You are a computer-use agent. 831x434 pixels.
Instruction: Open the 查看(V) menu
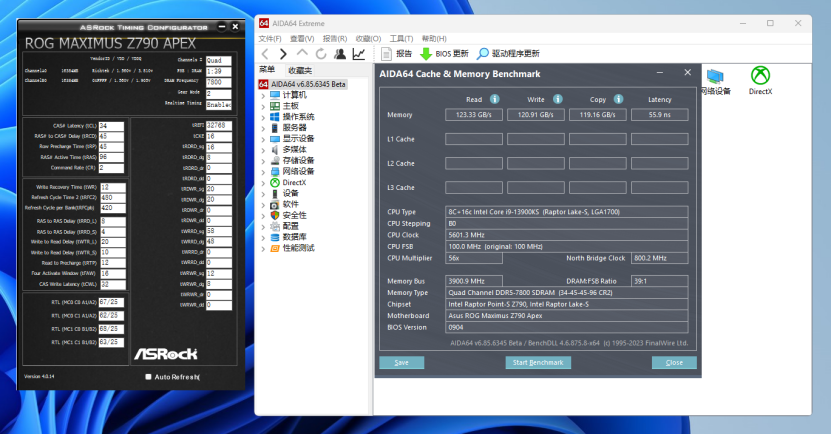(302, 39)
